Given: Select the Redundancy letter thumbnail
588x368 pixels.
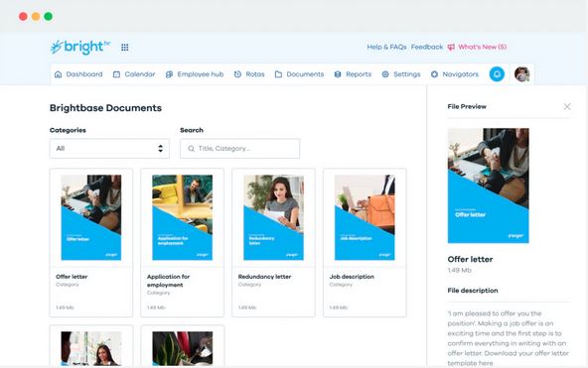Looking at the screenshot, I should coord(273,217).
